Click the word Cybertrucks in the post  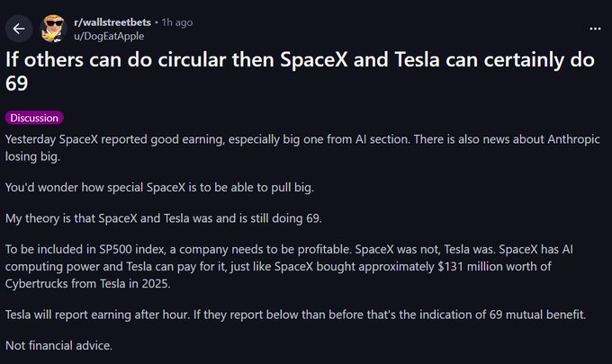point(37,284)
